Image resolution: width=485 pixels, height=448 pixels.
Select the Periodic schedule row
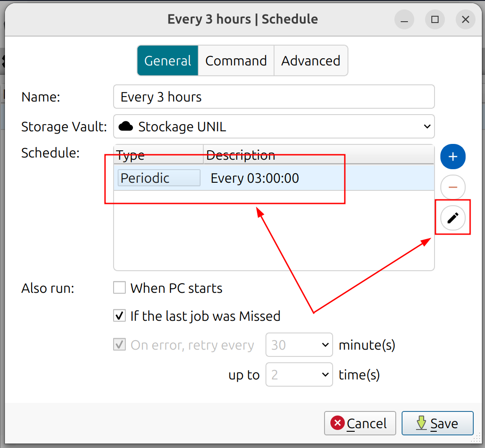tap(270, 178)
